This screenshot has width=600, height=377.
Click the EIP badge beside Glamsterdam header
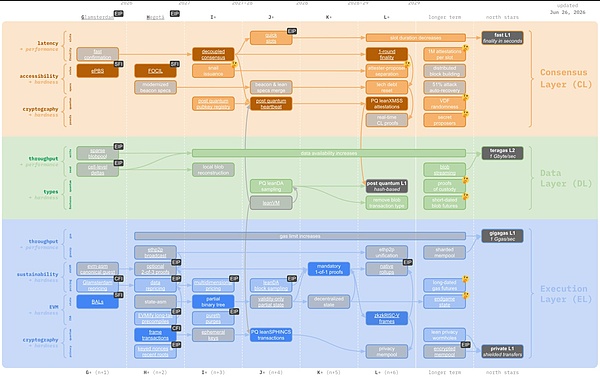(x=119, y=13)
